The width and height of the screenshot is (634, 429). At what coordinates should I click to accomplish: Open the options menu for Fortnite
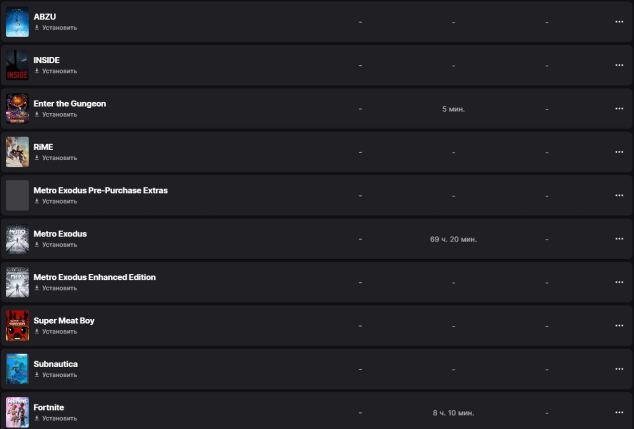[619, 411]
